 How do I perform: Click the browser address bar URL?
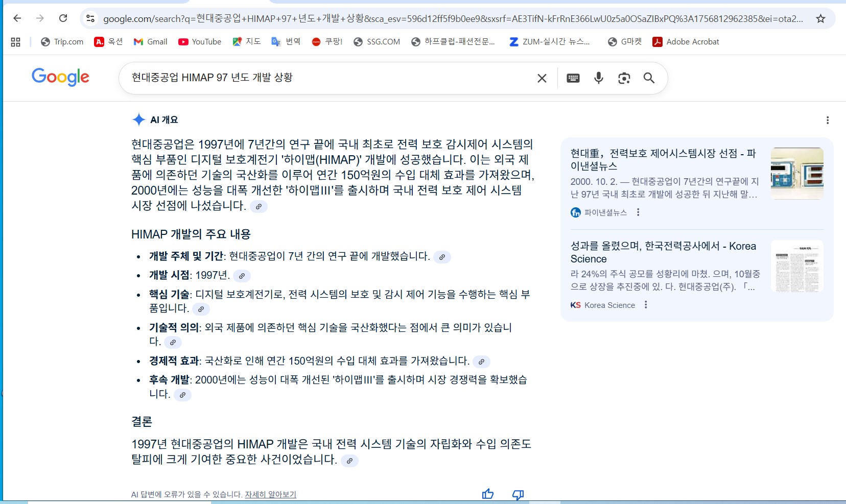coord(453,18)
